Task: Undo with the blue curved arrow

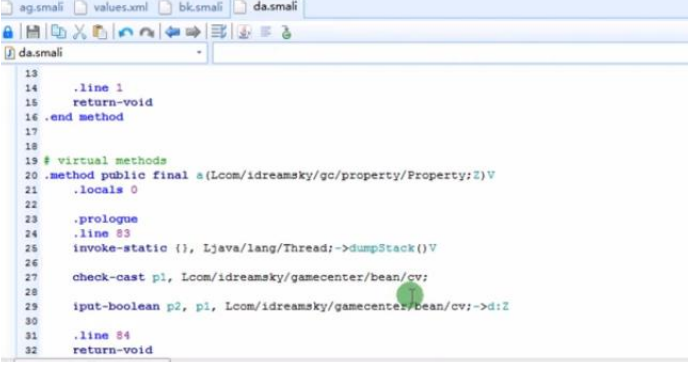Action: click(x=126, y=33)
